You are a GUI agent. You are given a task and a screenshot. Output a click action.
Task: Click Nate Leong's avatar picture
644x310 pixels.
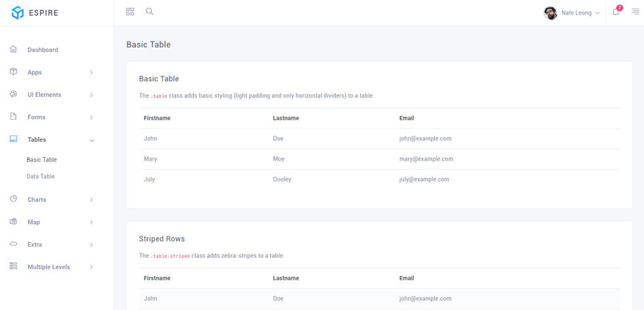click(x=551, y=13)
